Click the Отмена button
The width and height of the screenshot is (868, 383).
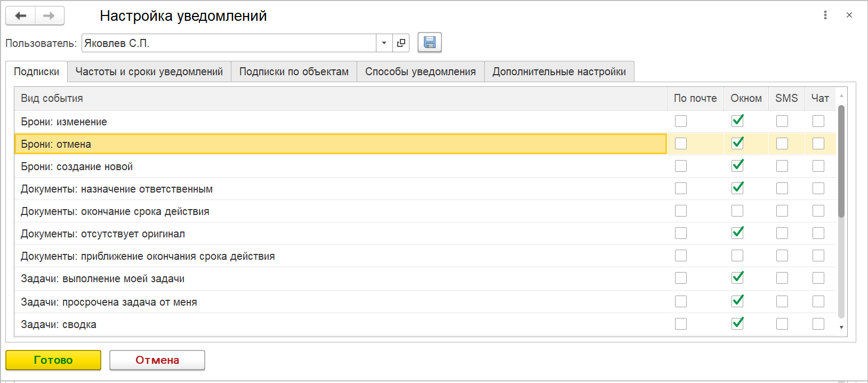click(x=157, y=360)
